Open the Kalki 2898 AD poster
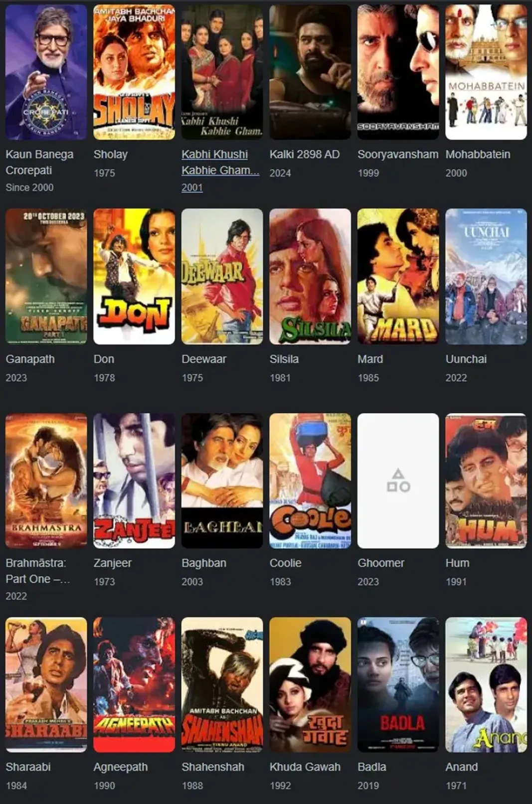Viewport: 532px width, 804px height. [310, 72]
